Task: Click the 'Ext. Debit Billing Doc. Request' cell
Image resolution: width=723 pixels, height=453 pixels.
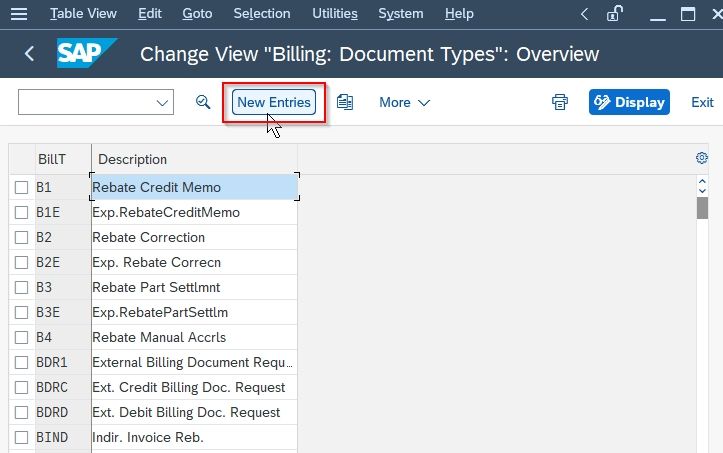Action: pyautogui.click(x=194, y=412)
